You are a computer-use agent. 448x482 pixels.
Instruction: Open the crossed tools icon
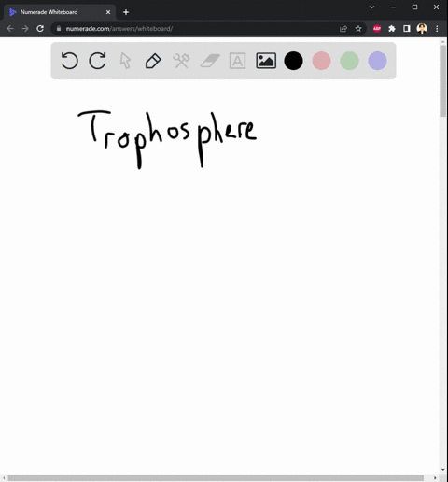181,61
